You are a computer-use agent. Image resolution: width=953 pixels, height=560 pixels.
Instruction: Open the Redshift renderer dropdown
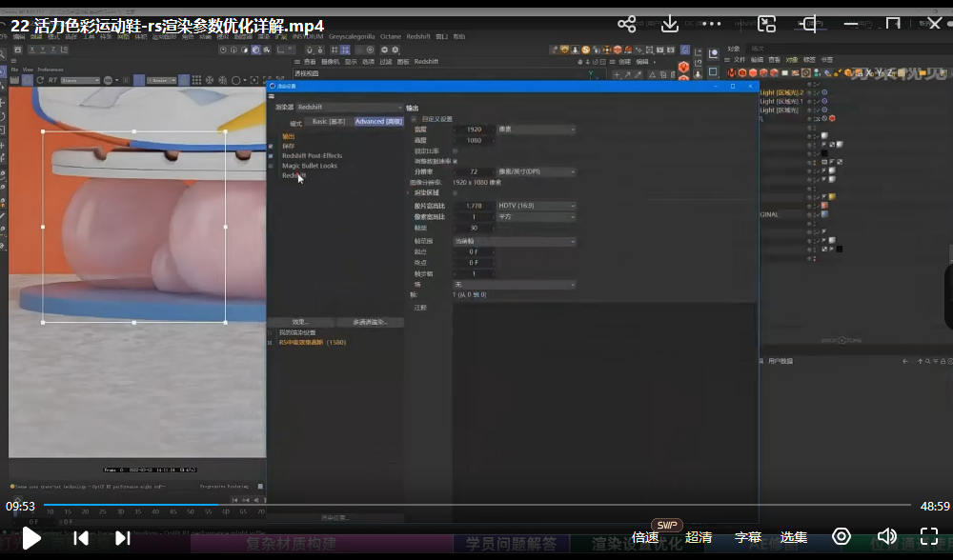tap(349, 108)
